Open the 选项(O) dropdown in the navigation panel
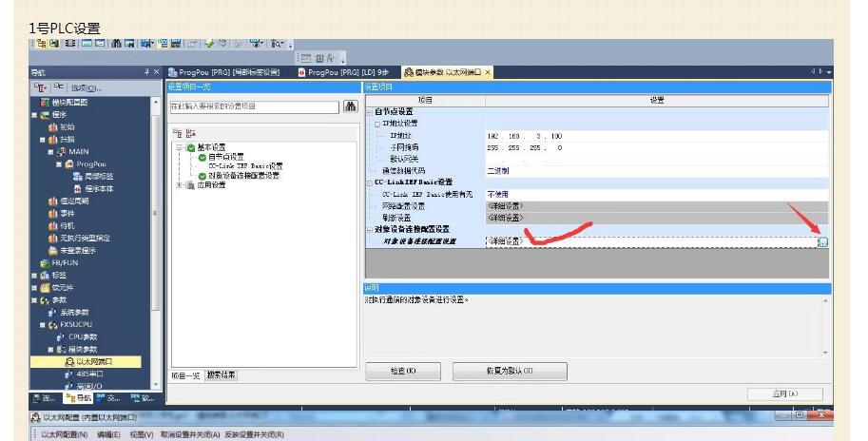 [88, 88]
